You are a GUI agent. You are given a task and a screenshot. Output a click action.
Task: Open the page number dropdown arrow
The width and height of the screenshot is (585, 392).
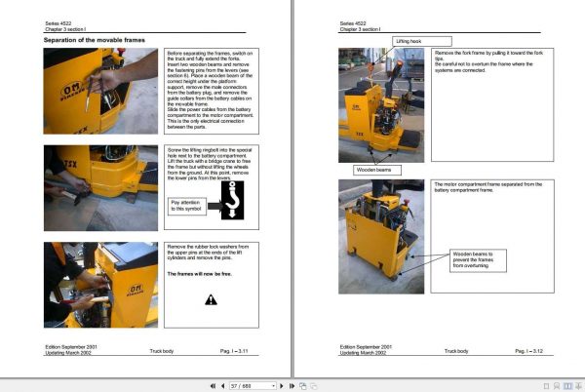coord(273,386)
